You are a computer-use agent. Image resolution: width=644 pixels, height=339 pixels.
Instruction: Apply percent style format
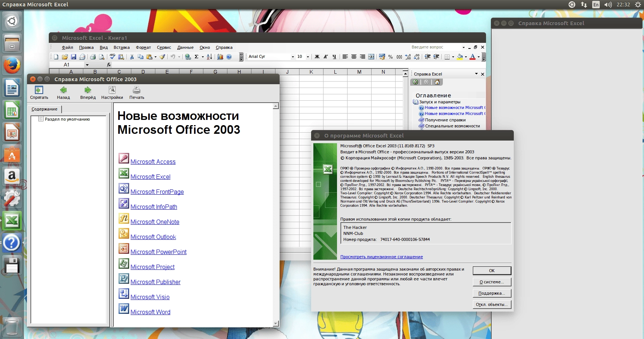click(x=391, y=57)
